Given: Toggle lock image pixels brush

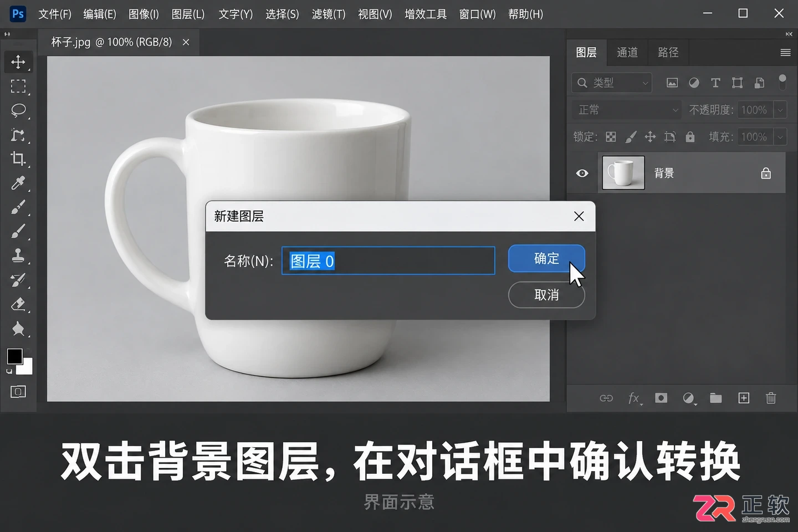Looking at the screenshot, I should click(x=631, y=137).
